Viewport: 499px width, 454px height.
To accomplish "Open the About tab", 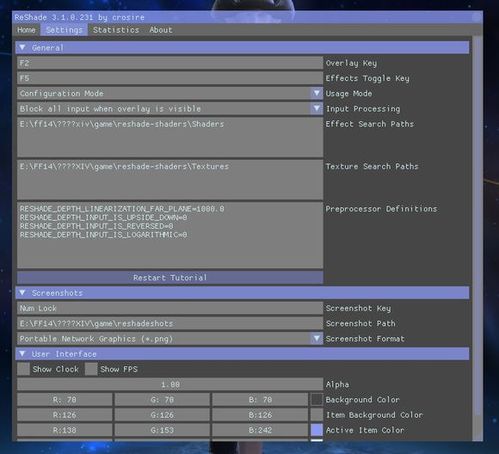I will click(161, 30).
